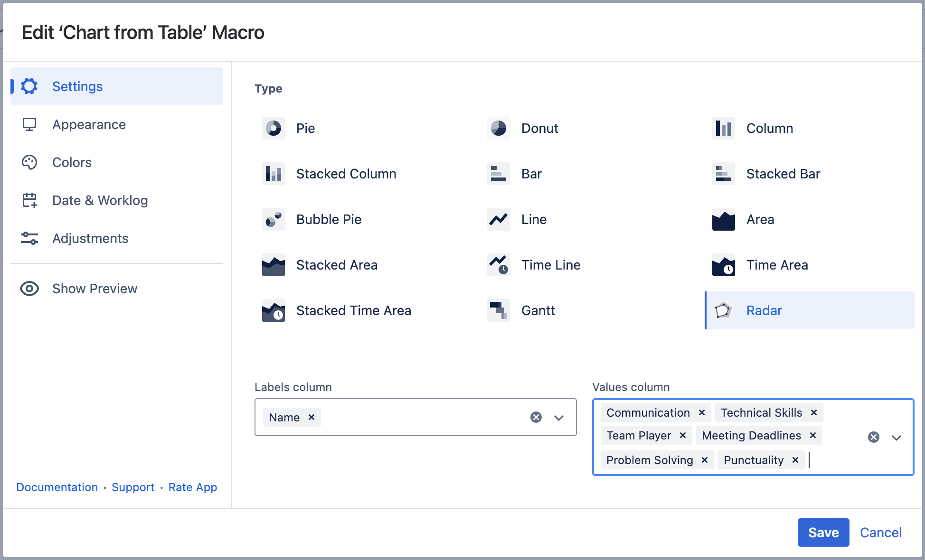
Task: Switch to the Colors tab
Action: pos(72,162)
